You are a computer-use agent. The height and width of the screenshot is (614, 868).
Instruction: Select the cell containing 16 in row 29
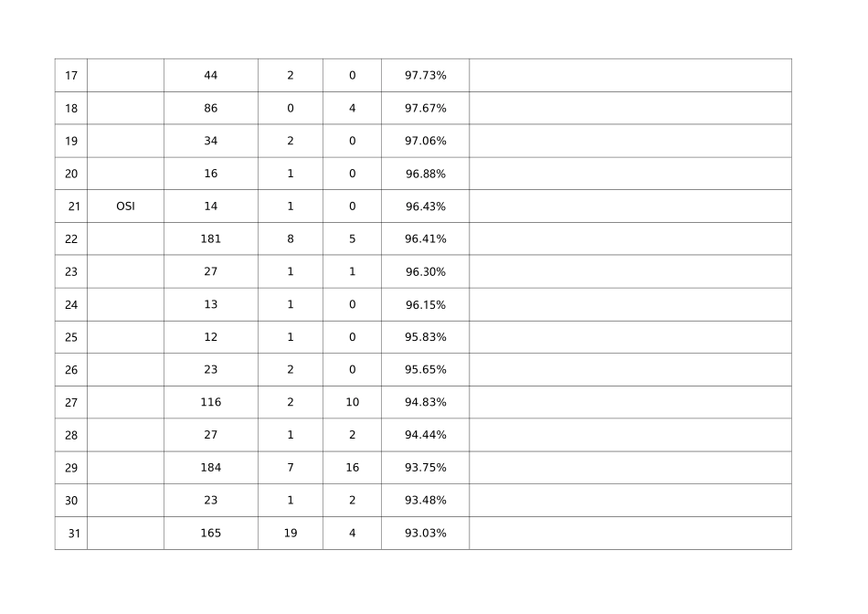click(352, 468)
